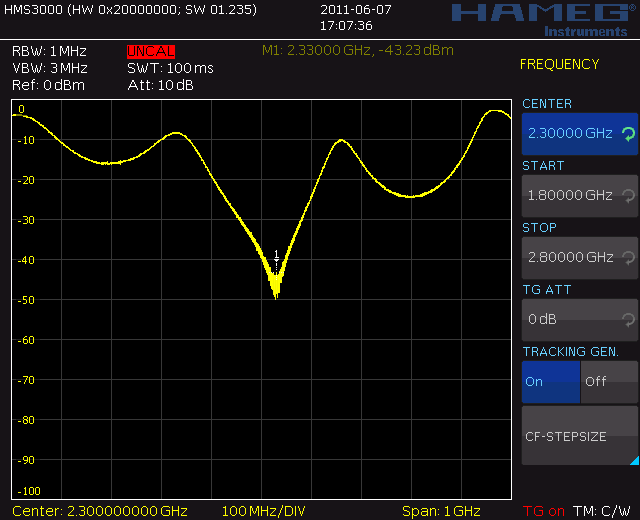The width and height of the screenshot is (640, 520).
Task: Click the FREQUENCY menu title
Action: 559,65
